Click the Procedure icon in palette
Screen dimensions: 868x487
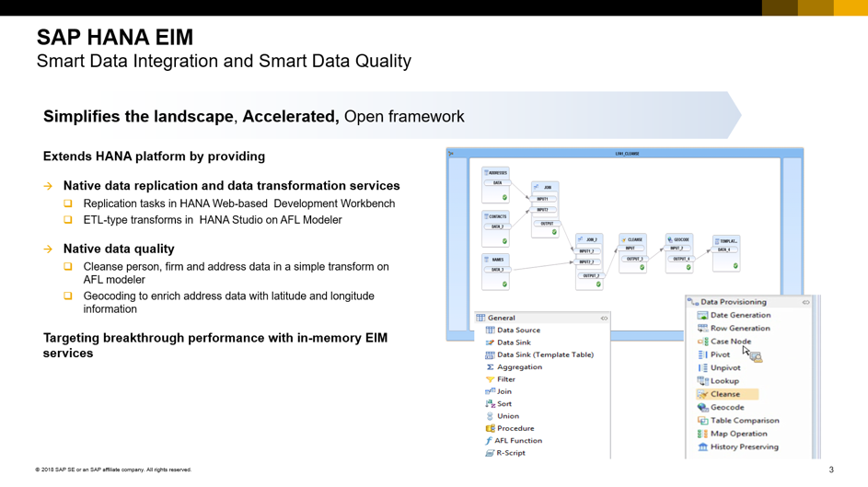click(x=490, y=428)
